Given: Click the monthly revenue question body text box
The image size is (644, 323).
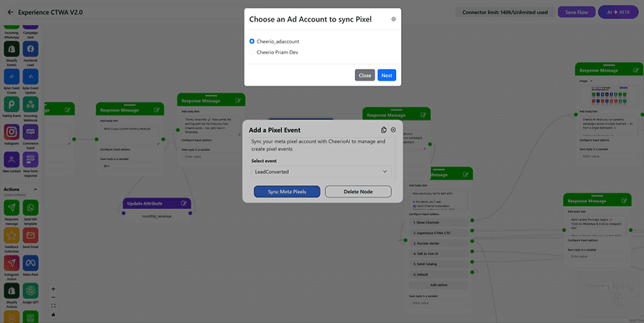Looking at the screenshot, I should coord(129,134).
